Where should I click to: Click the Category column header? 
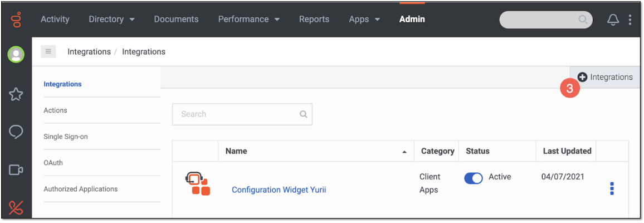tap(438, 151)
